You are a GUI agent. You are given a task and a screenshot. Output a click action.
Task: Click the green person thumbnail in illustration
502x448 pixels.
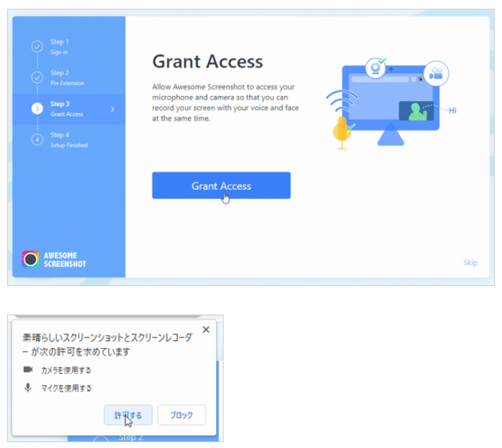(416, 111)
